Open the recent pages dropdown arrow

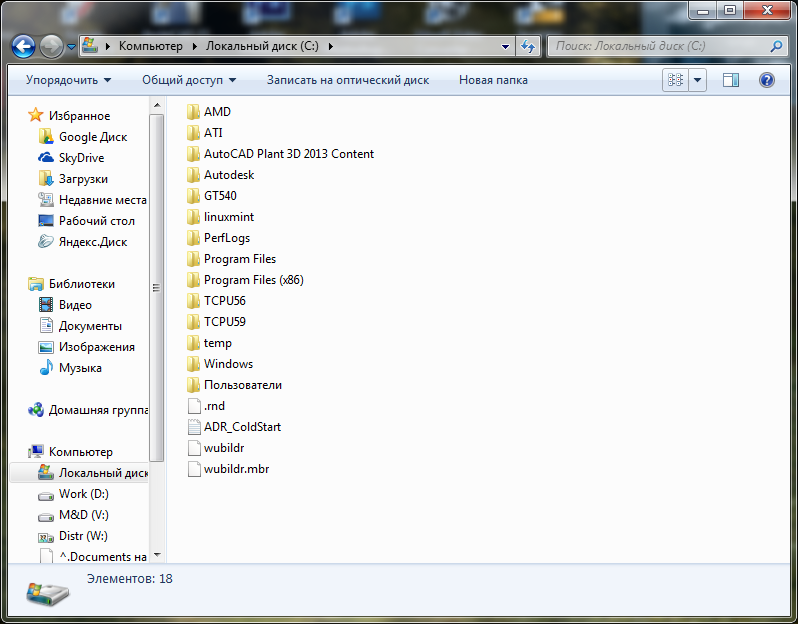click(x=71, y=47)
